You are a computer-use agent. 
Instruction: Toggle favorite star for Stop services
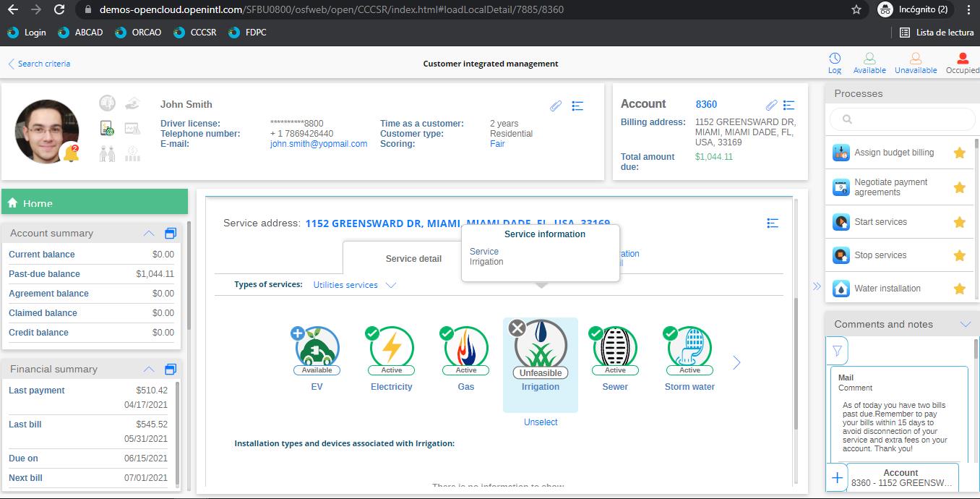[960, 255]
